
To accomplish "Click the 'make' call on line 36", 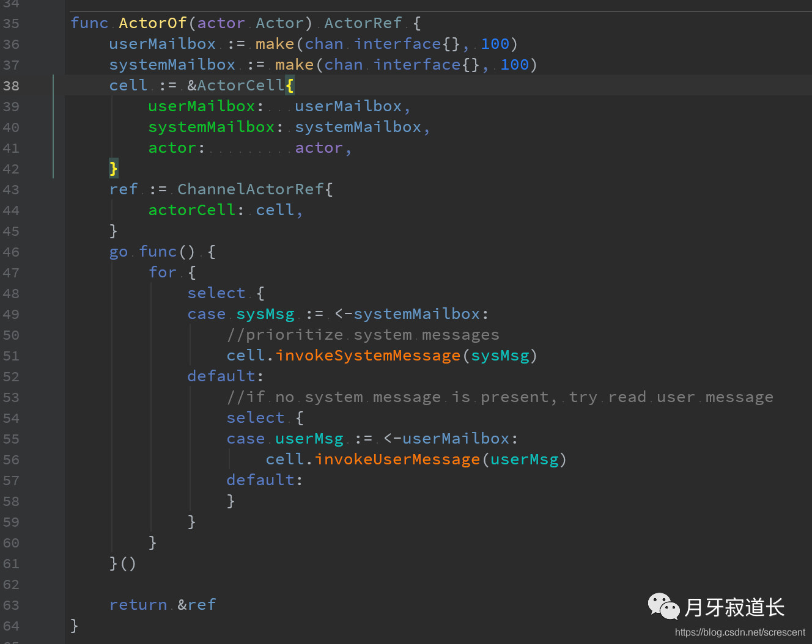I will click(275, 44).
